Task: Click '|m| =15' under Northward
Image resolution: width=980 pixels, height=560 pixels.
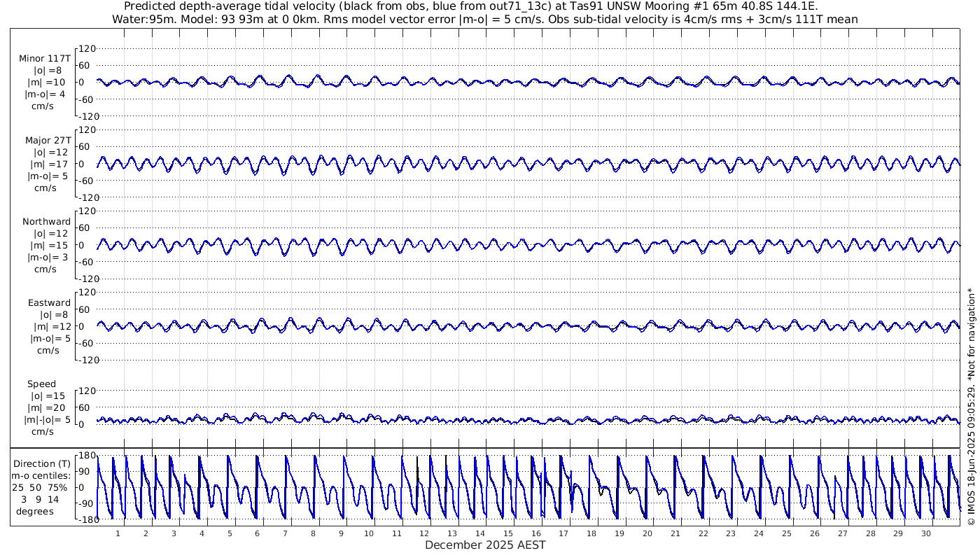Action: [48, 245]
